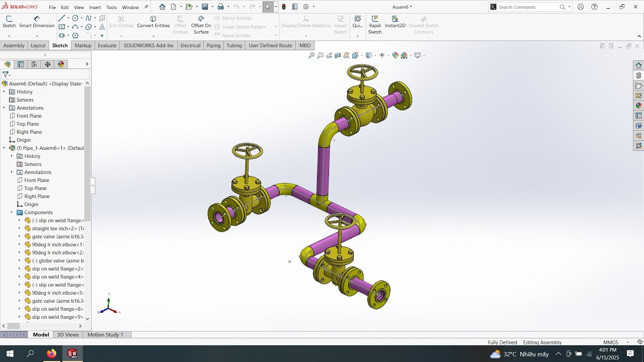Select the Circle sketch tool
Screen dimensions: 644x362
tap(75, 18)
